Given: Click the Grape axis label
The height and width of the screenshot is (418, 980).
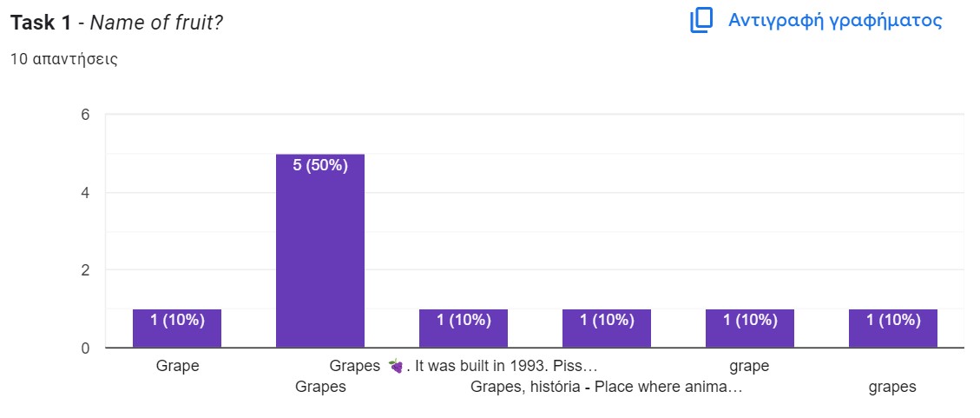Looking at the screenshot, I should coord(178,366).
